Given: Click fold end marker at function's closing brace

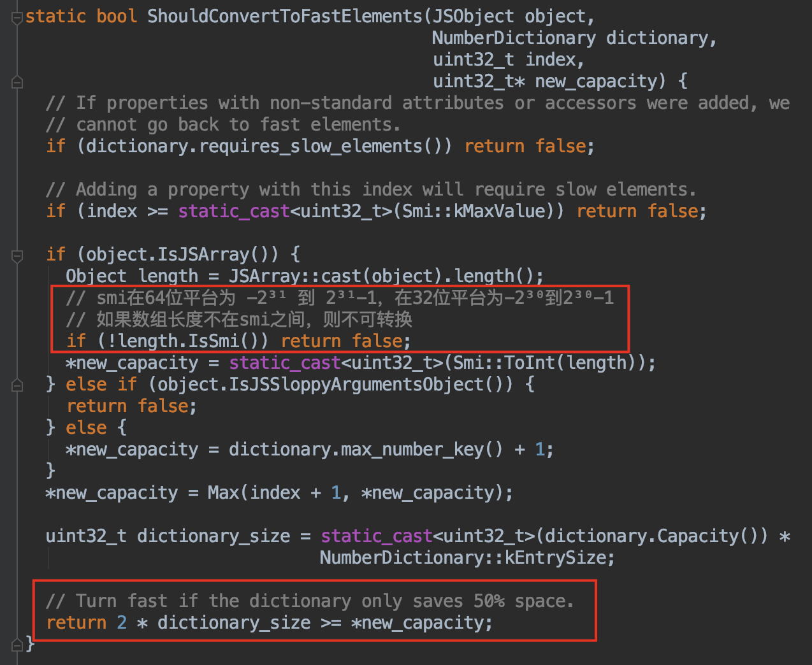Looking at the screenshot, I should pos(17,645).
